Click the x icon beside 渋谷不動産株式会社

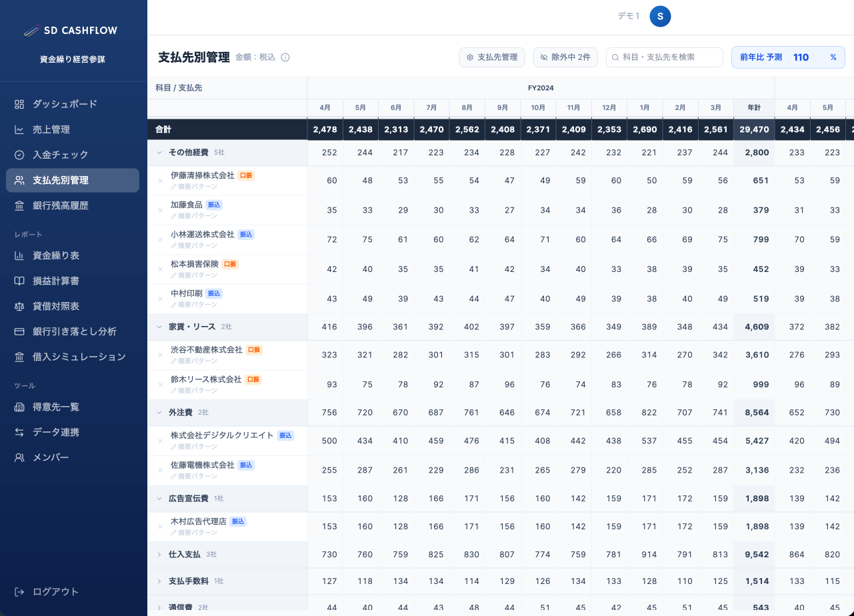point(160,355)
